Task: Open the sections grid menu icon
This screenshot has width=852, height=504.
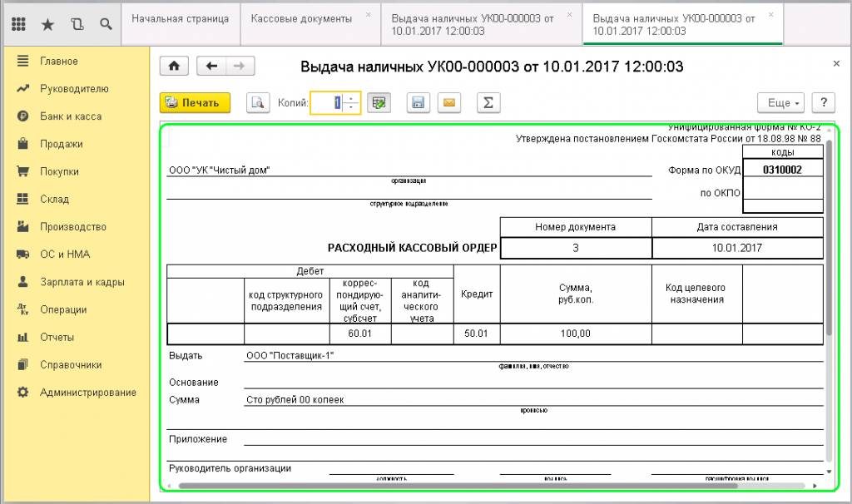Action: (18, 24)
